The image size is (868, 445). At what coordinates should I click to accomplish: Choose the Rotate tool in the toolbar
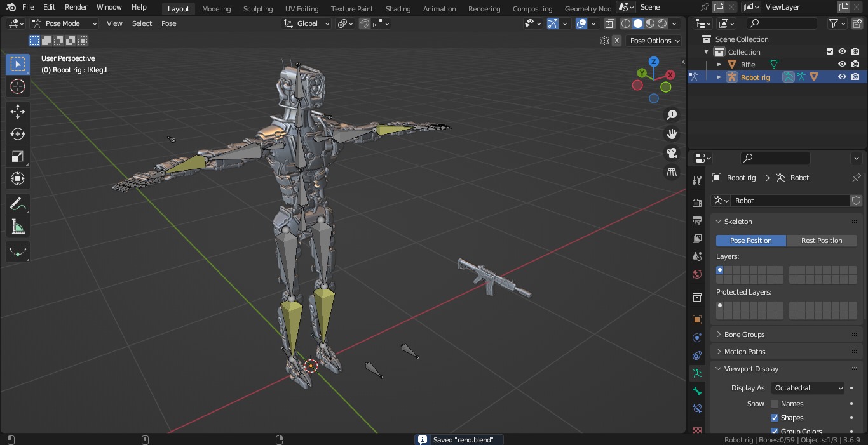point(18,134)
